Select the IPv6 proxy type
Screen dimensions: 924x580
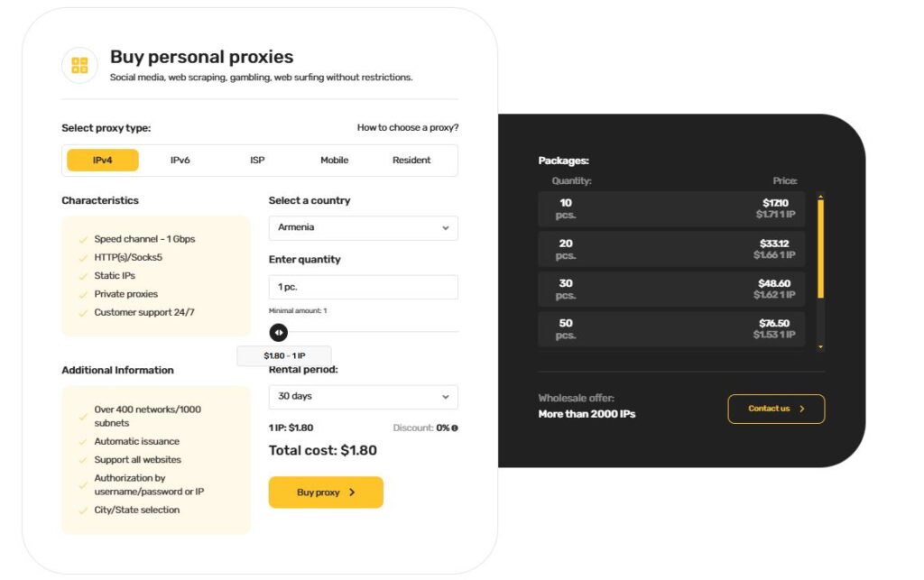pos(180,161)
